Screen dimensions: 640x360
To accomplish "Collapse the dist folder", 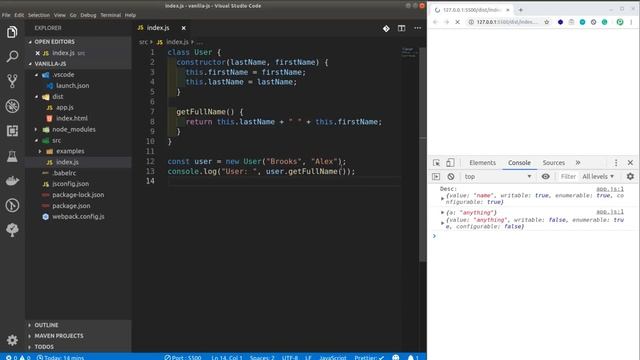I will tap(36, 97).
